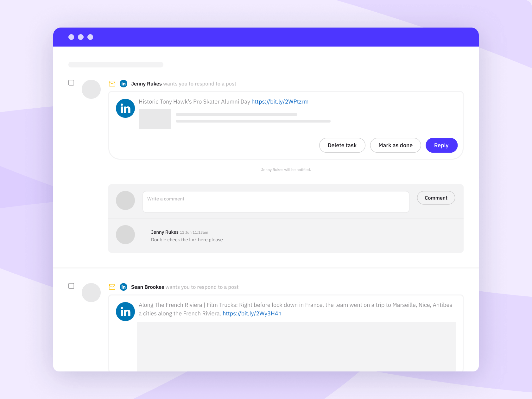532x399 pixels.
Task: Click the envelope icon beside Jenny Rukes
Action: pyautogui.click(x=112, y=84)
